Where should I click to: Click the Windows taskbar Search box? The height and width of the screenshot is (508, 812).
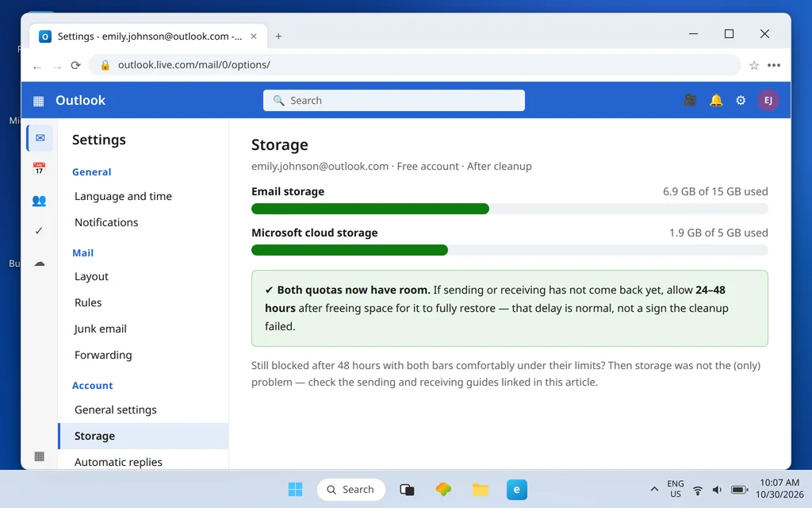pyautogui.click(x=351, y=489)
